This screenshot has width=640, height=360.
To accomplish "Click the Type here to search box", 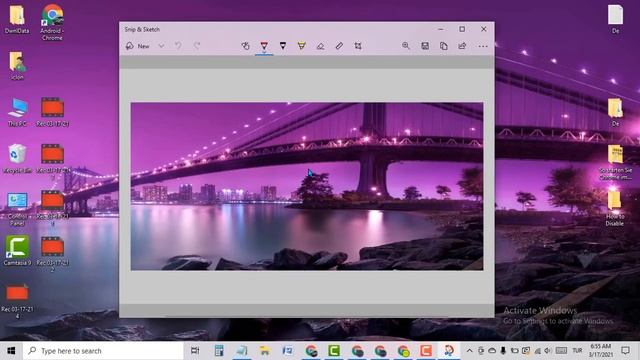I will (x=103, y=351).
